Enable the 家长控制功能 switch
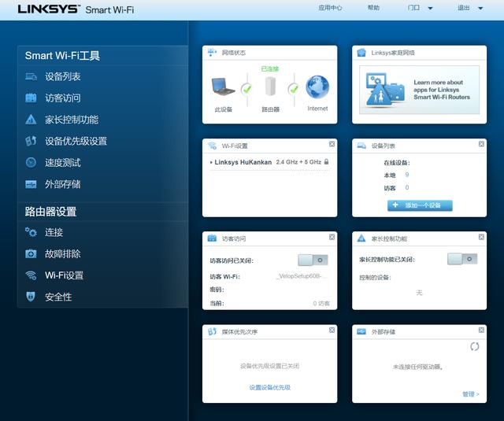 click(x=462, y=259)
